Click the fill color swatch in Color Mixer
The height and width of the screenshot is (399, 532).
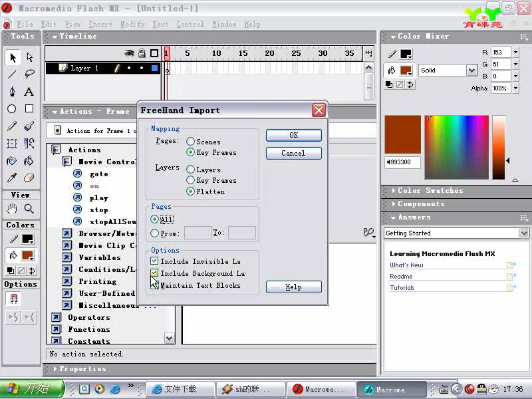coord(406,70)
